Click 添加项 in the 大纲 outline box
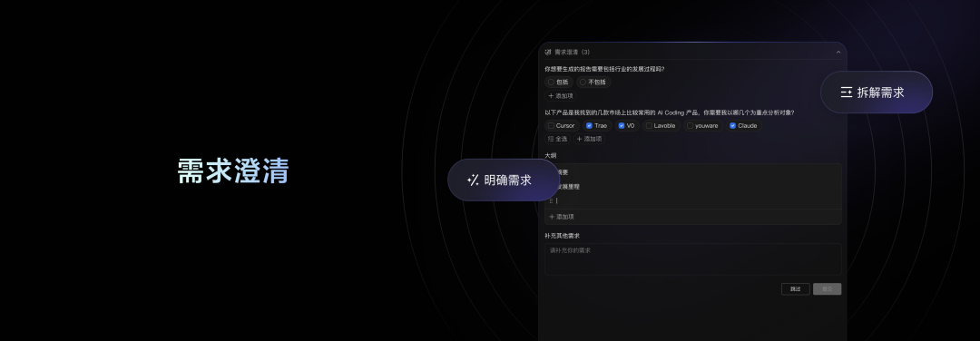 [x=562, y=217]
